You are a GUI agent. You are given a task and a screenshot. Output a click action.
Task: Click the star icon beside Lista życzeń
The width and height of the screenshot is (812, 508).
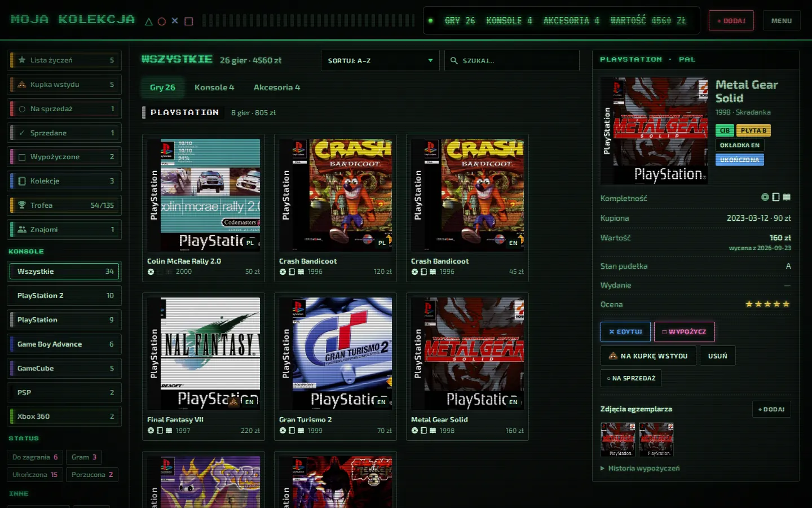pyautogui.click(x=22, y=60)
